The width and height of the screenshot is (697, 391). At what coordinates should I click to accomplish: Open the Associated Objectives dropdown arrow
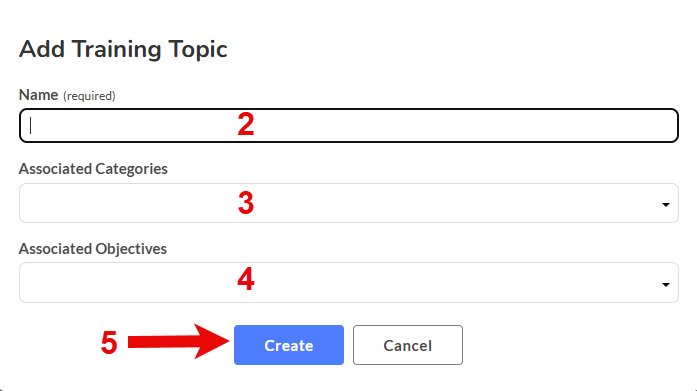pyautogui.click(x=665, y=284)
